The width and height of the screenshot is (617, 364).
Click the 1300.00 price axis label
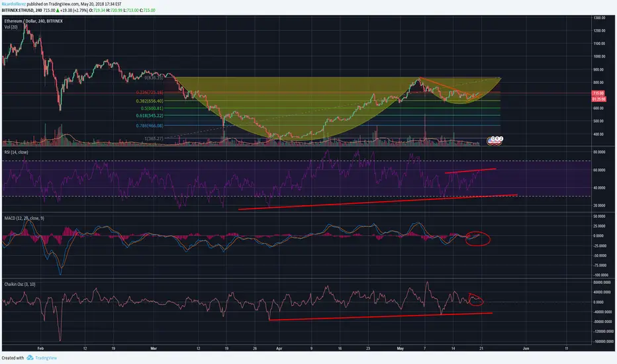tap(599, 18)
